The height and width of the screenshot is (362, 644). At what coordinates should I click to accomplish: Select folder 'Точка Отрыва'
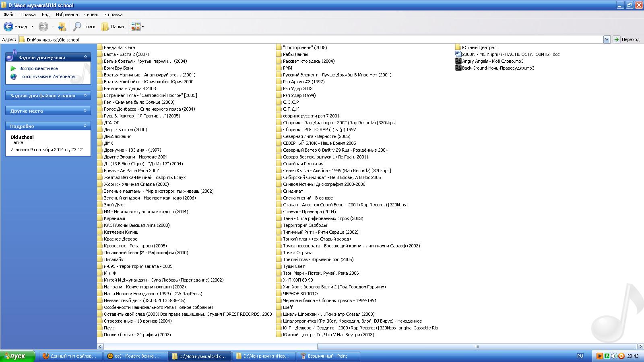(294, 253)
